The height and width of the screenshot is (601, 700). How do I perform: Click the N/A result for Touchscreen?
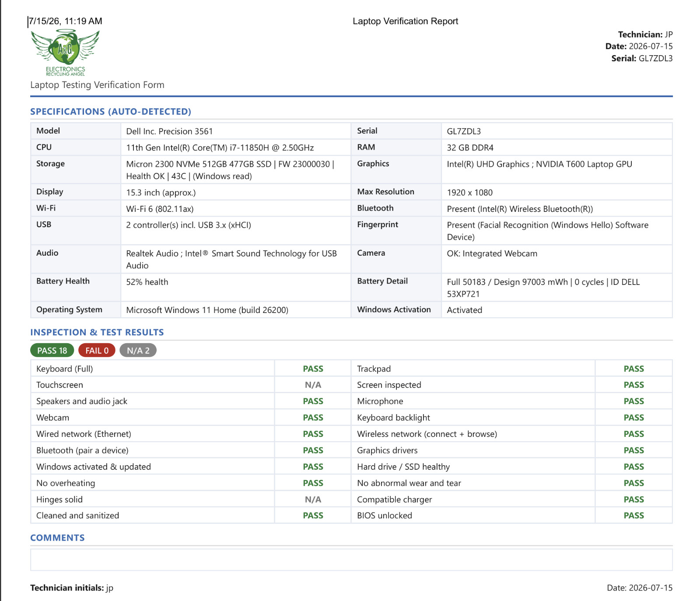click(x=313, y=385)
